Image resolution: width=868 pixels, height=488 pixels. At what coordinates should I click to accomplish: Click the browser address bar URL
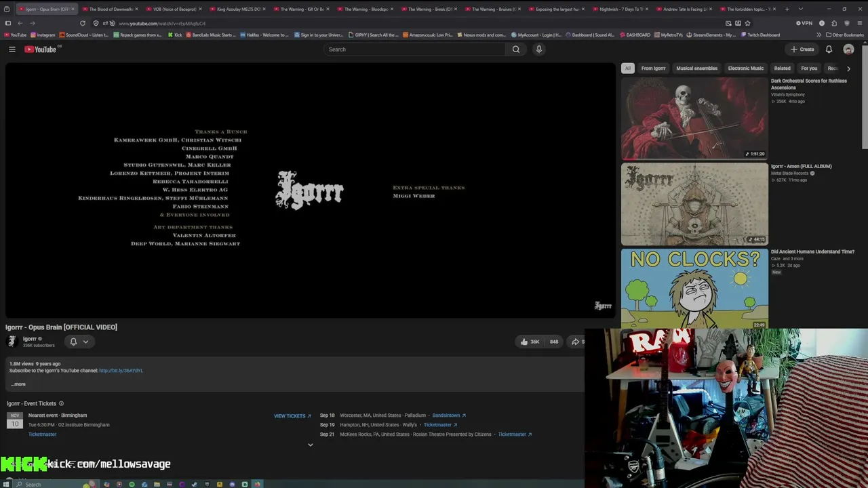click(162, 23)
